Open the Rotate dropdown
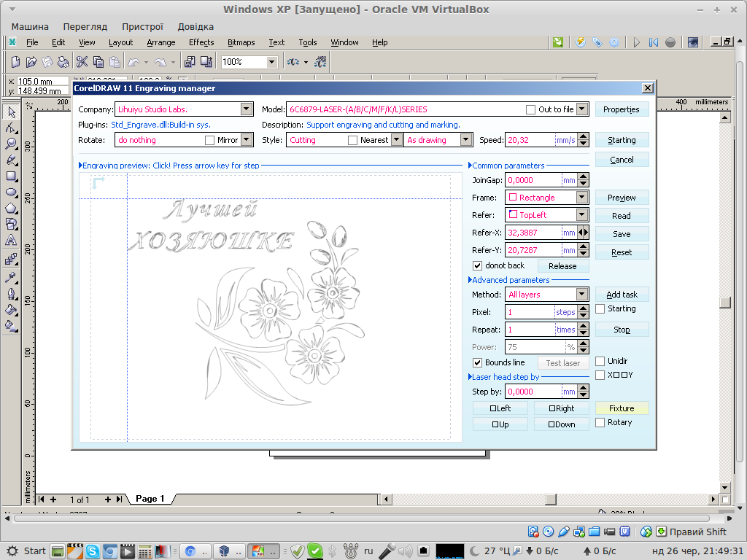This screenshot has width=747, height=560. [247, 139]
